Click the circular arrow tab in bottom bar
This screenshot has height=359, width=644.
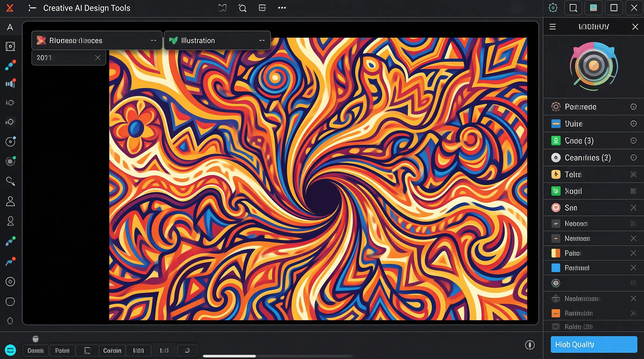coord(187,351)
